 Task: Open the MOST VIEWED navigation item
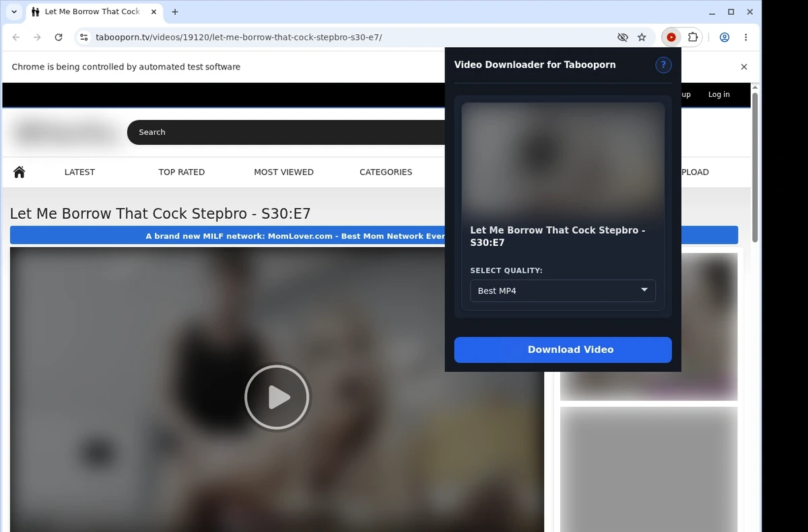(x=283, y=172)
